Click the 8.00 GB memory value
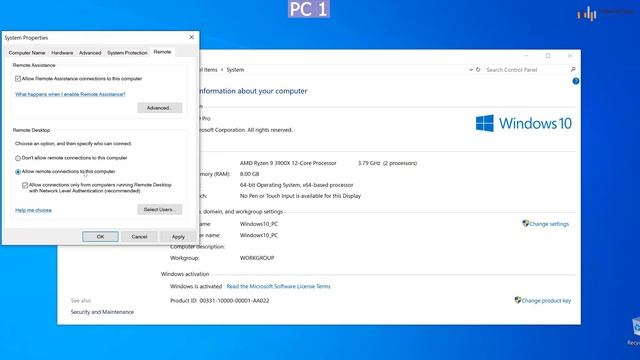The image size is (640, 360). 249,174
